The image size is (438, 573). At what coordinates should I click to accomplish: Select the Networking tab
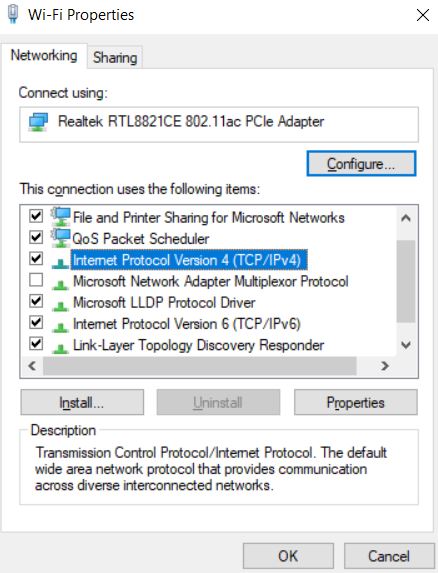click(x=44, y=56)
